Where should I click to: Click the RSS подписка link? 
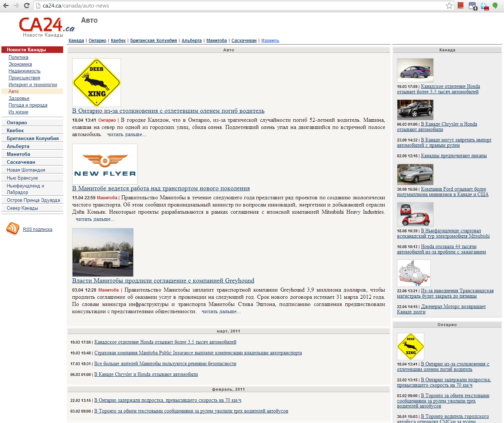[38, 229]
